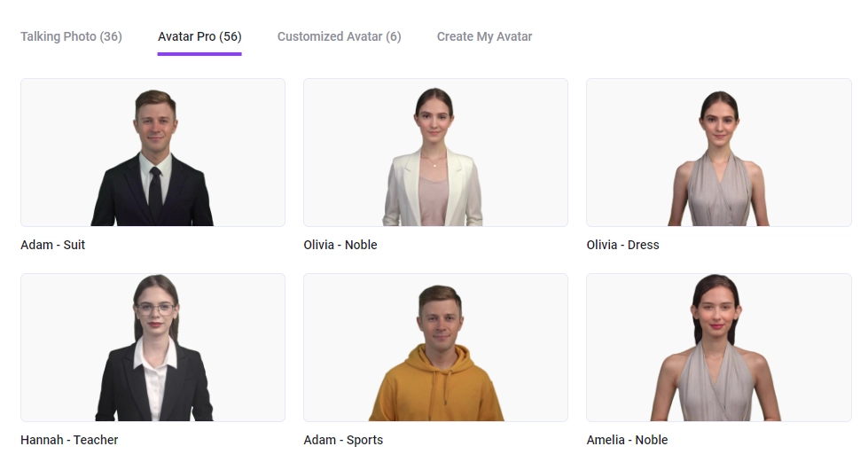Click the "Adam - Sports" name label
This screenshot has width=868, height=462.
click(343, 440)
